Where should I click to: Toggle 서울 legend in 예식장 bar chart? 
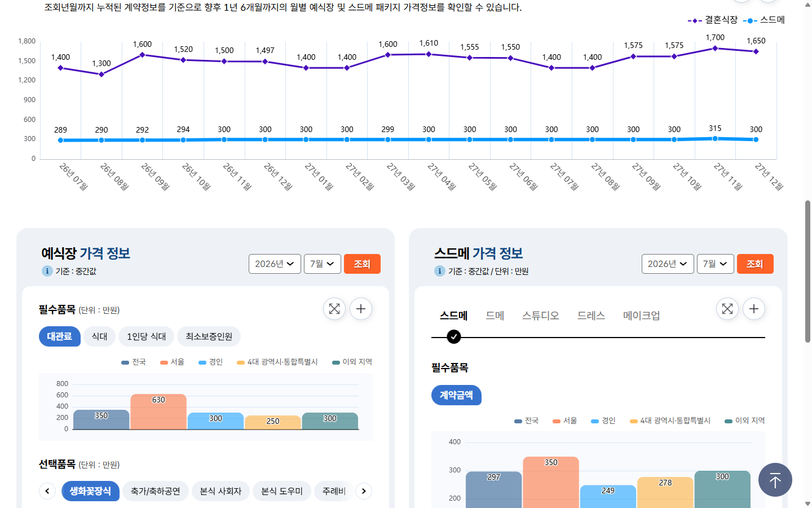coord(172,362)
